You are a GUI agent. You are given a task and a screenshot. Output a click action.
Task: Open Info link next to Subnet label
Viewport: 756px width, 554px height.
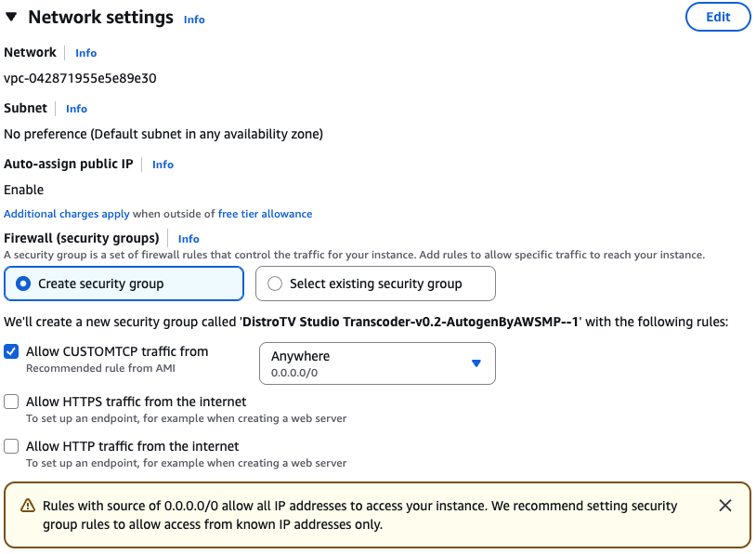(76, 109)
